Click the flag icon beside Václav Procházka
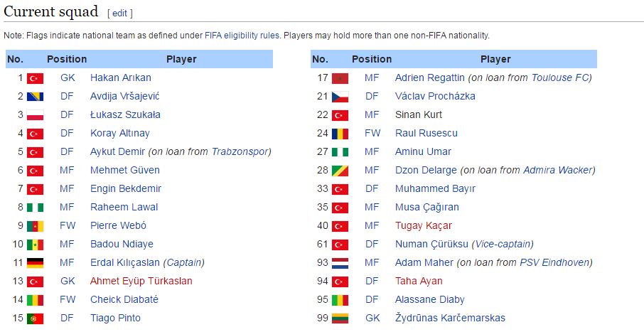 (x=340, y=97)
